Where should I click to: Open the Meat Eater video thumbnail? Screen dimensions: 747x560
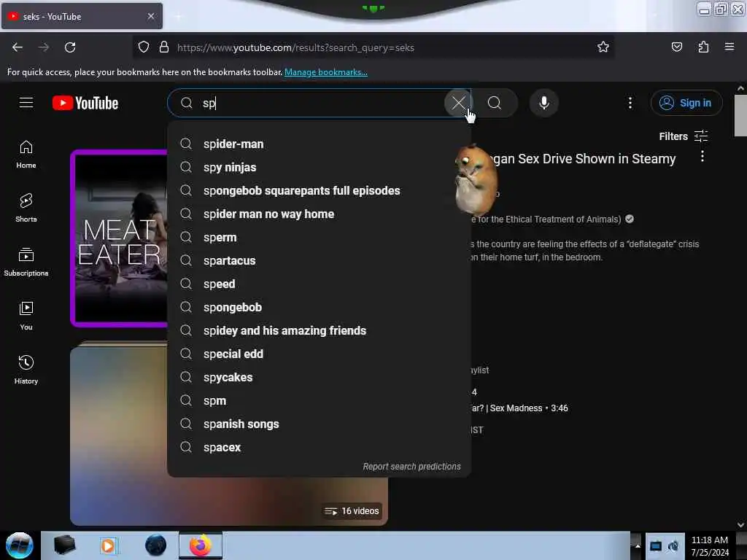[x=119, y=238]
